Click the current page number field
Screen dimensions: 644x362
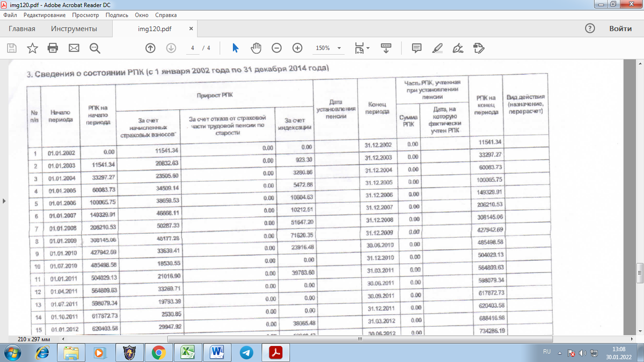click(192, 48)
